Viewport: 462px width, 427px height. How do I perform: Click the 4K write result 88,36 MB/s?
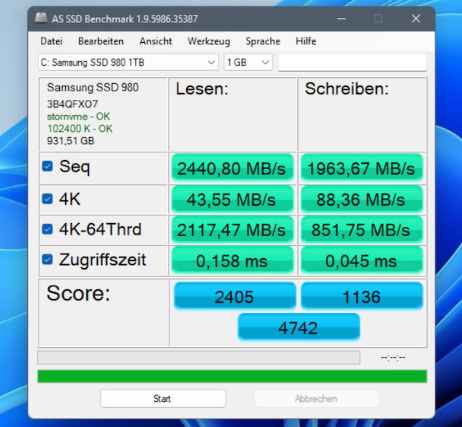click(362, 199)
